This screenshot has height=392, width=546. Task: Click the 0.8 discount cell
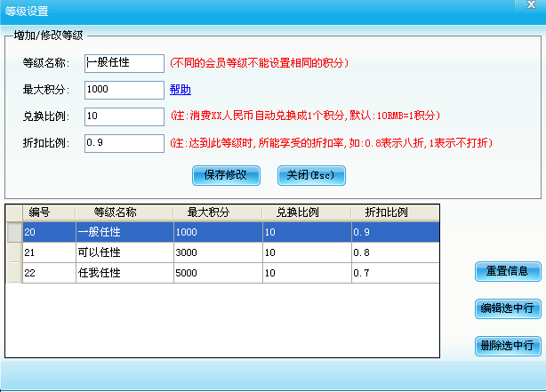(x=395, y=252)
